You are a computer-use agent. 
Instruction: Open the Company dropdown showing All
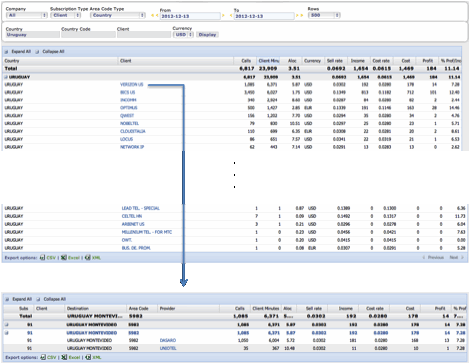click(27, 15)
